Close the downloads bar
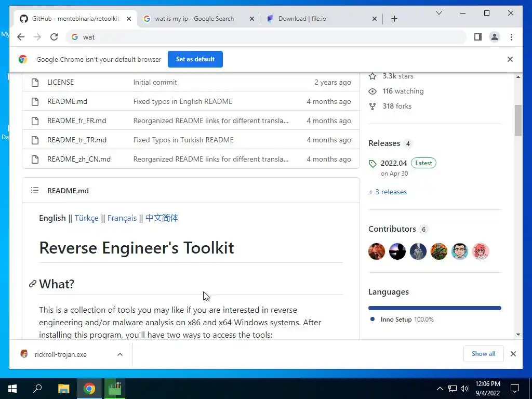This screenshot has width=532, height=399. point(513,354)
